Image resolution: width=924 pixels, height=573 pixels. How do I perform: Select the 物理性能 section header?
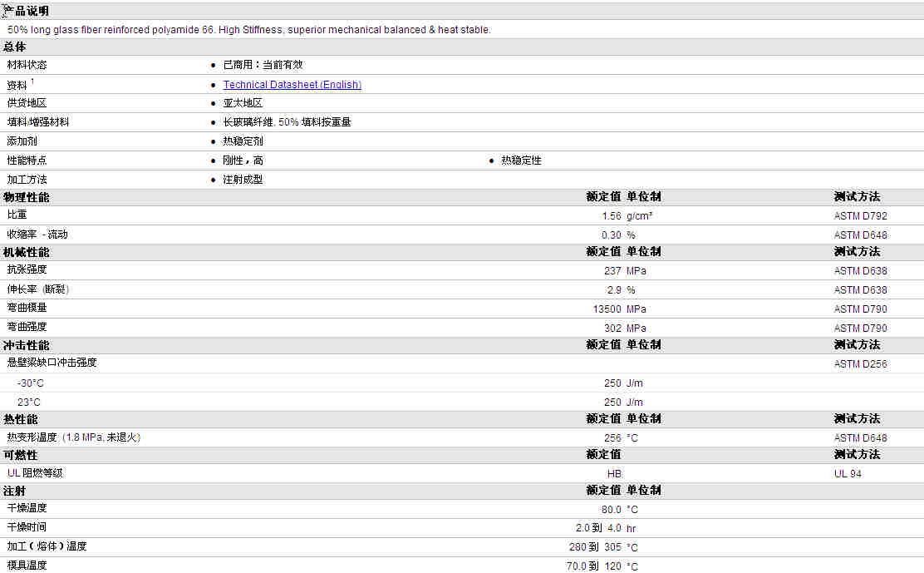tap(27, 197)
